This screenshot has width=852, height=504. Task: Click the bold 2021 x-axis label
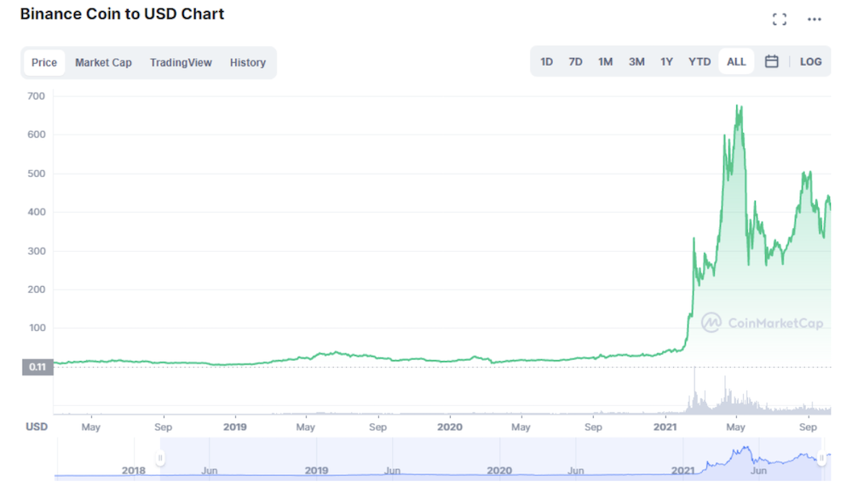click(x=665, y=427)
